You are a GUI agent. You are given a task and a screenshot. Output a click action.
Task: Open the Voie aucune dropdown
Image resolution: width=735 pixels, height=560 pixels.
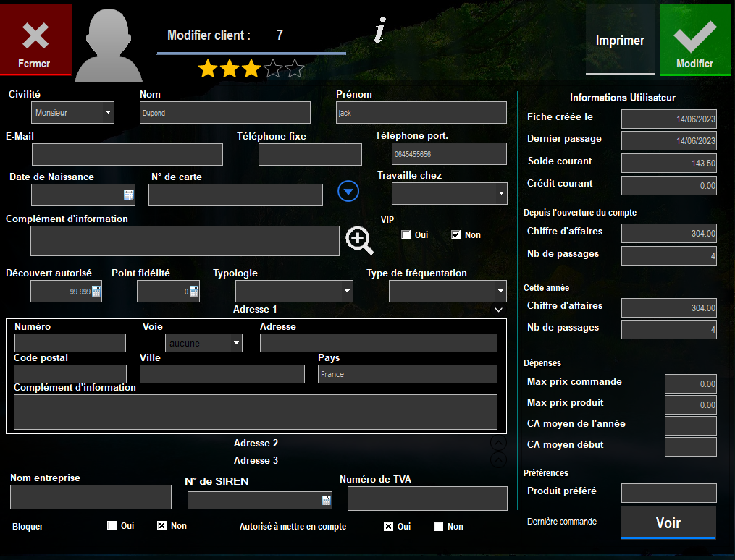204,343
